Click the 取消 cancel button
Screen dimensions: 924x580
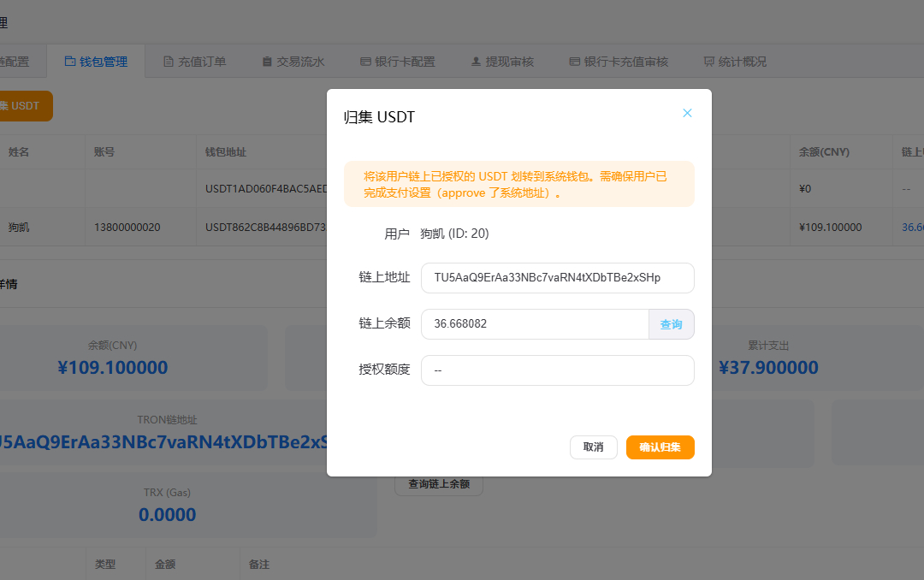[594, 447]
